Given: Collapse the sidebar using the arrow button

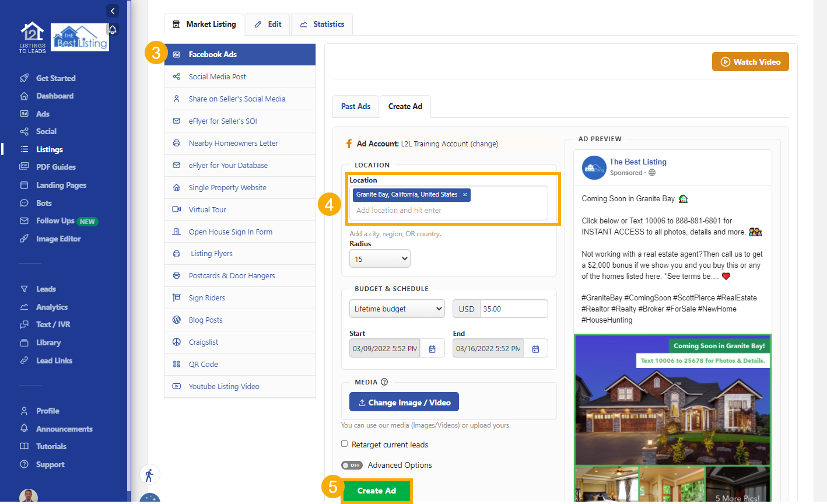Looking at the screenshot, I should coord(112,10).
